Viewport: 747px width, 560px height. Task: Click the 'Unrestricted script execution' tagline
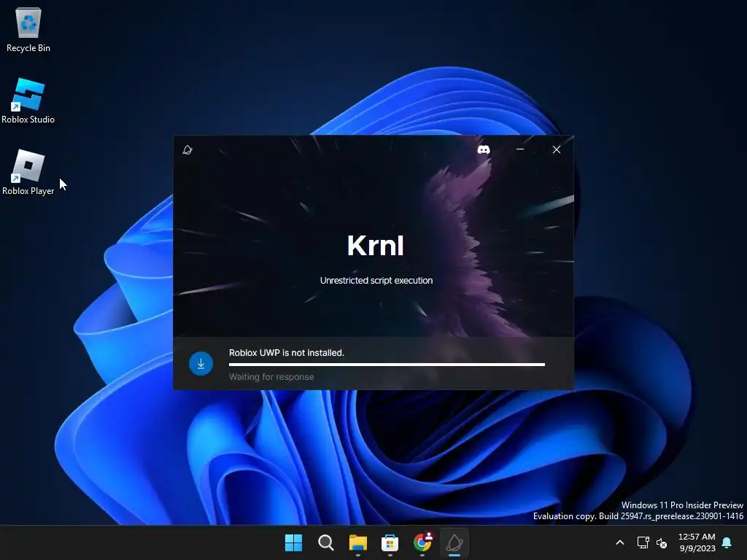point(376,281)
